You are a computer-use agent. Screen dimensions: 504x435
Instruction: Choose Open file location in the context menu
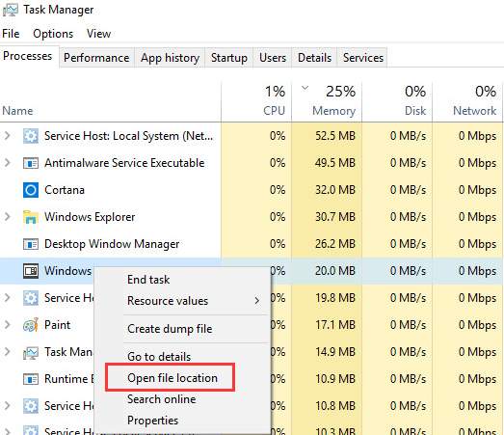172,378
